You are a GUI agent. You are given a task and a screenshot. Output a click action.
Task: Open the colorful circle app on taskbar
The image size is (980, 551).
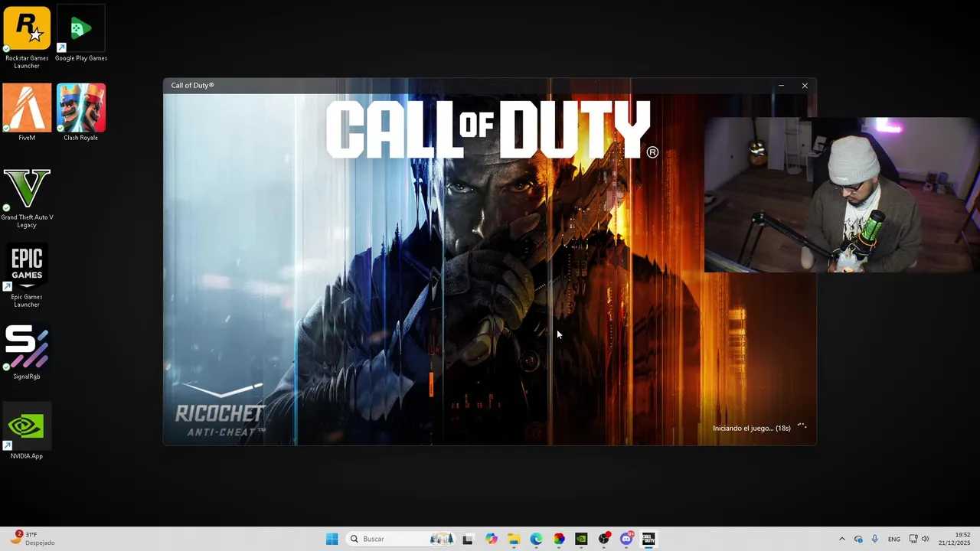[559, 539]
